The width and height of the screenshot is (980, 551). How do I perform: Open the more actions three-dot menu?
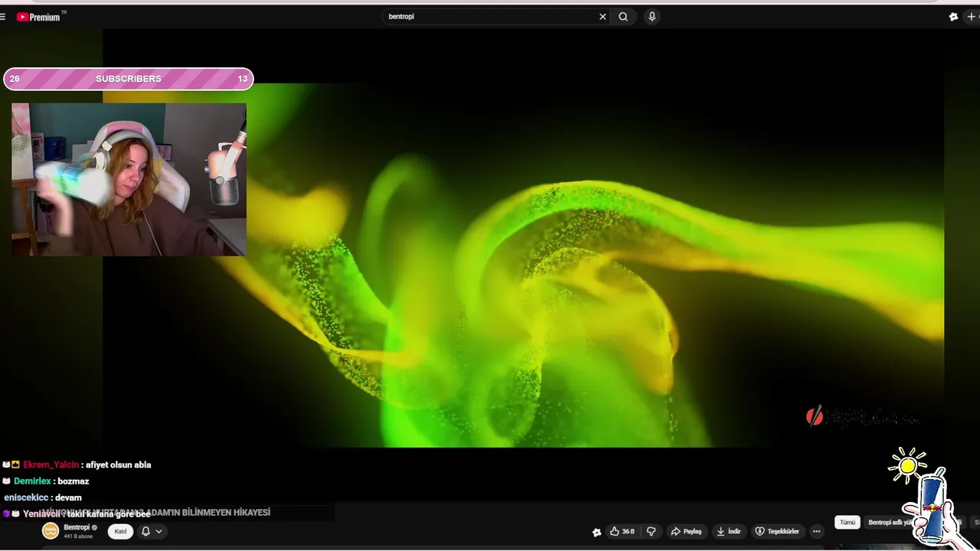pyautogui.click(x=816, y=531)
